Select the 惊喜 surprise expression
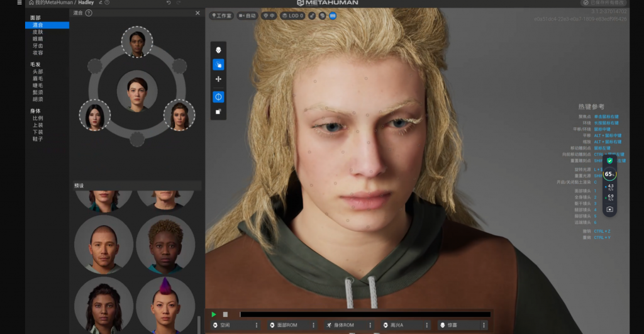This screenshot has height=334, width=644. [458, 325]
